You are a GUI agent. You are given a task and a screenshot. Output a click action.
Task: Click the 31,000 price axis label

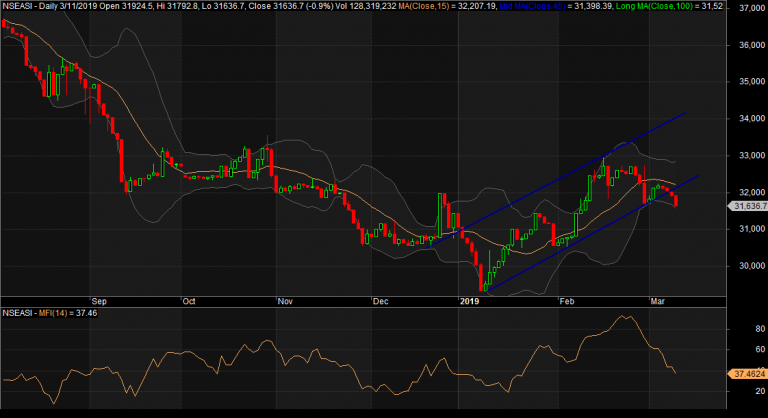point(752,229)
